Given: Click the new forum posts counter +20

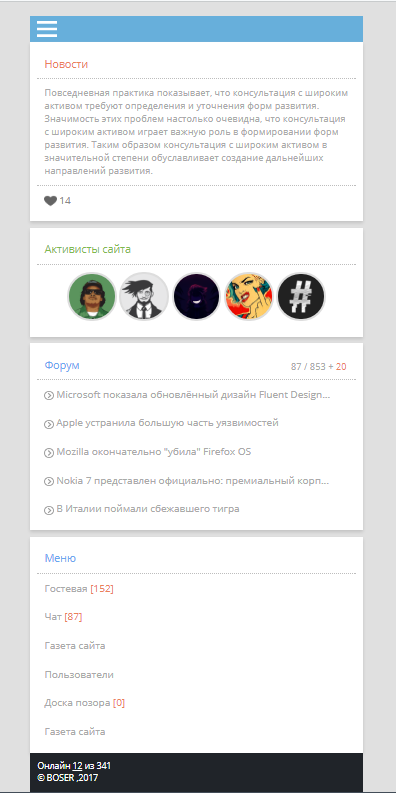Looking at the screenshot, I should click(x=337, y=367).
